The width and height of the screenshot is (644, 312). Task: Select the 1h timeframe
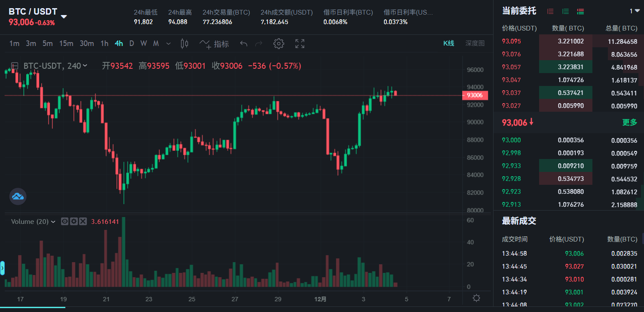[104, 43]
